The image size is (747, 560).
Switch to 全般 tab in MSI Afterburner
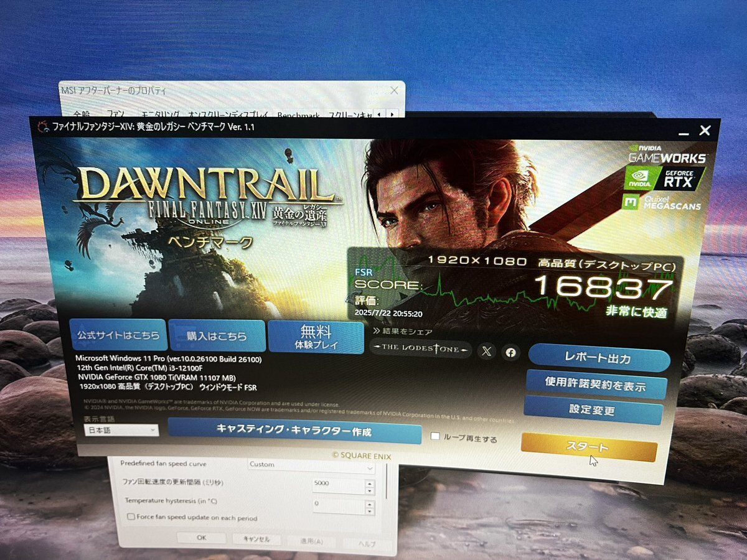coord(81,114)
